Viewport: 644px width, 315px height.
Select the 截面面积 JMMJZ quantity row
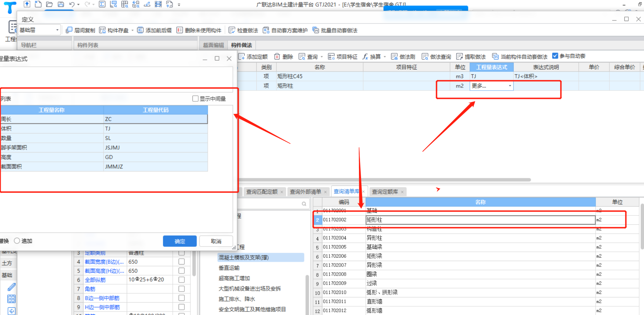pyautogui.click(x=104, y=167)
